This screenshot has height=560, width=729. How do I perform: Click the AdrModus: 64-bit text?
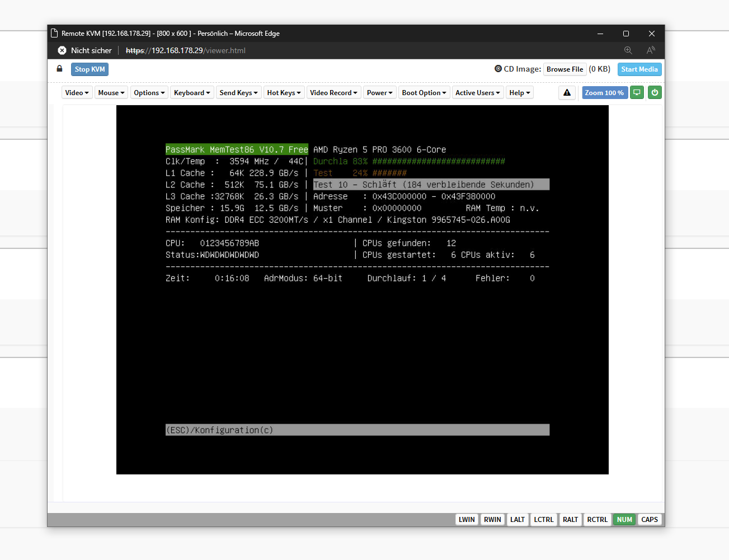303,278
